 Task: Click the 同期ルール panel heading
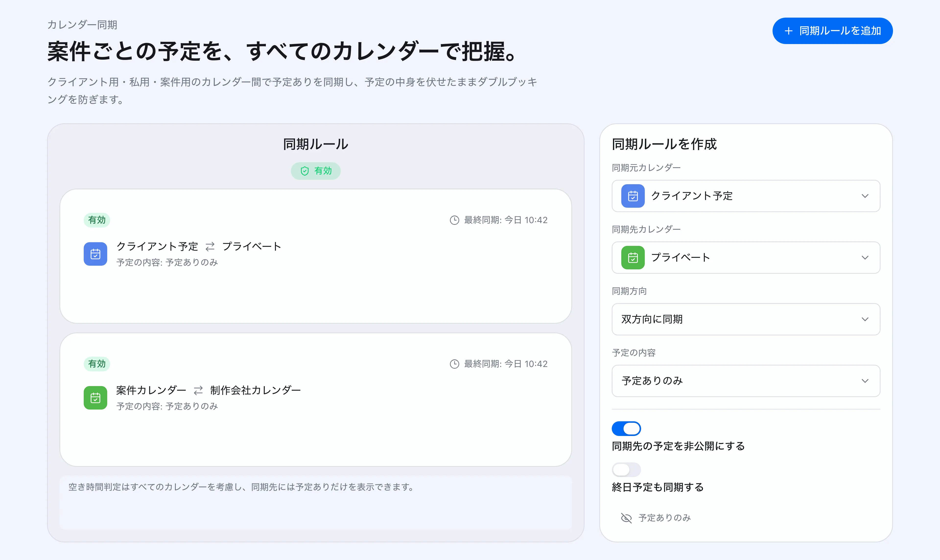pos(316,144)
